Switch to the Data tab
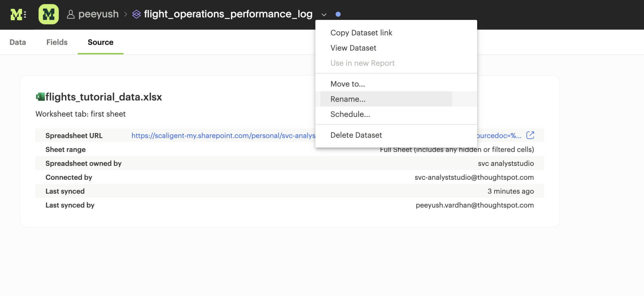This screenshot has width=644, height=296. pyautogui.click(x=18, y=42)
